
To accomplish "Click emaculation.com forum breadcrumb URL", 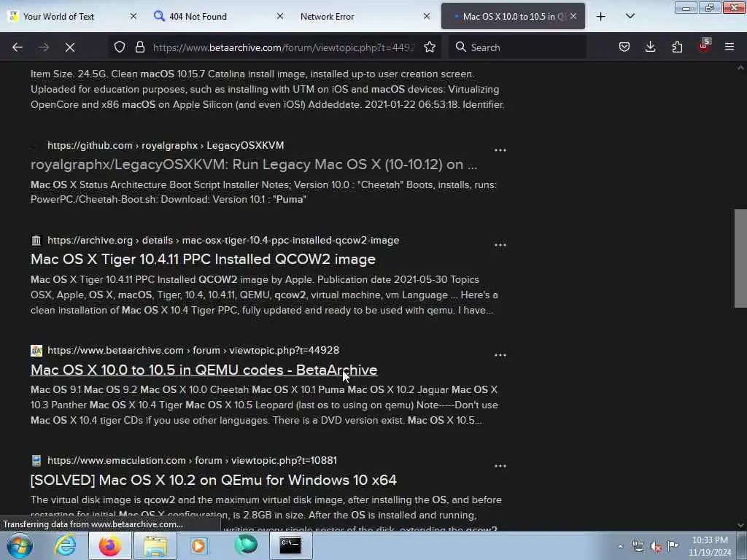I will (x=192, y=461).
